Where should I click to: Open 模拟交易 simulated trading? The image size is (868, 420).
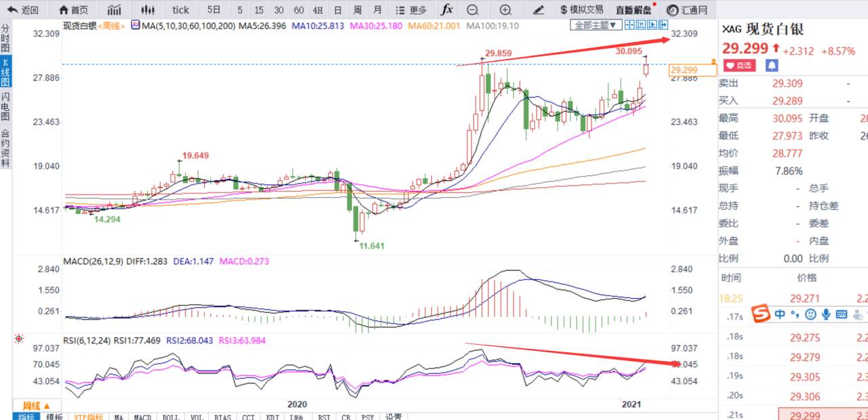[x=581, y=9]
